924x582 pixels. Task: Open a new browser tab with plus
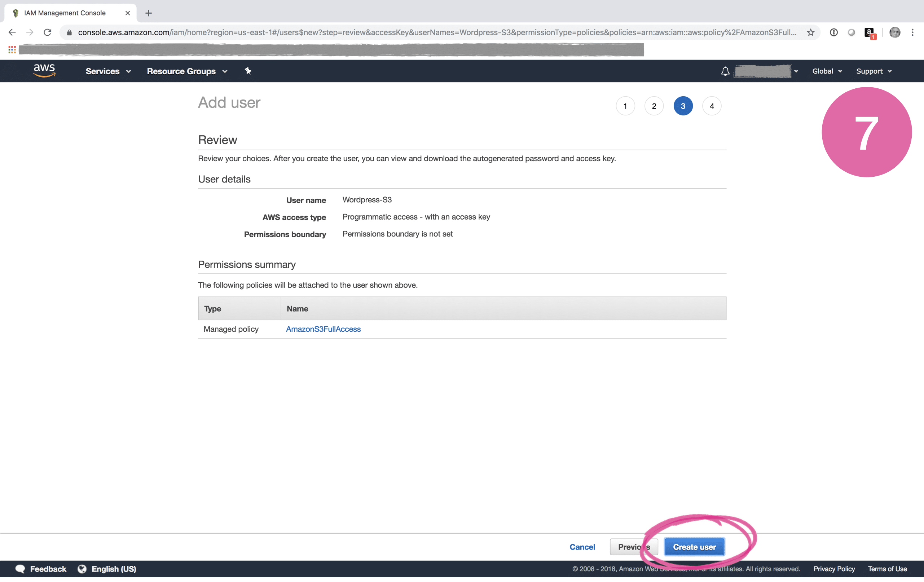click(149, 13)
